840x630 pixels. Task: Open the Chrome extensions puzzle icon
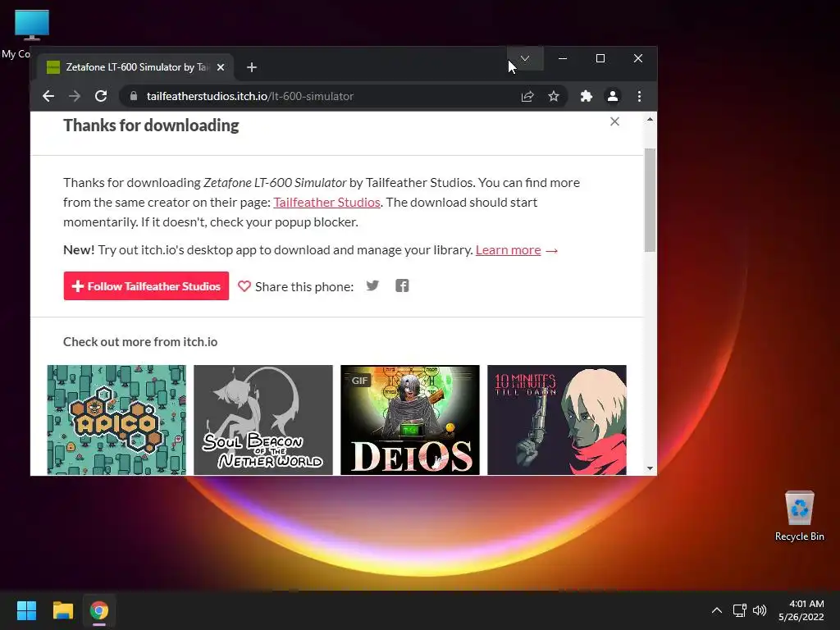click(x=587, y=97)
